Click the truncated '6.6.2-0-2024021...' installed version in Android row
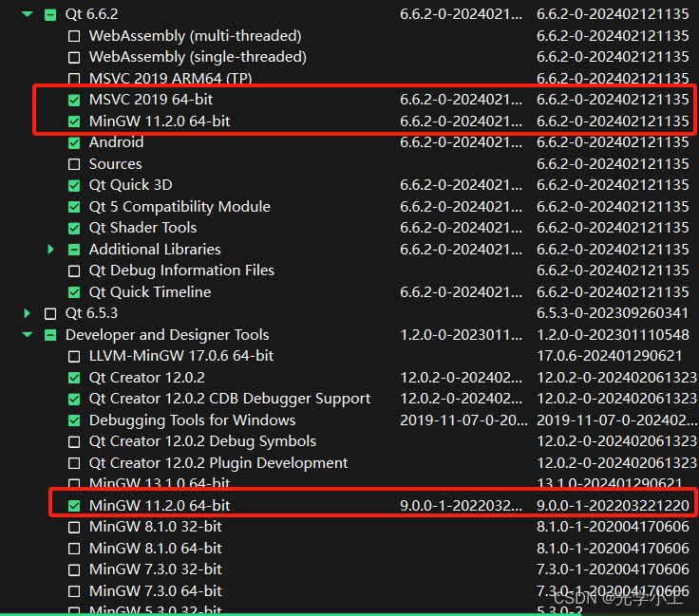 (x=461, y=142)
